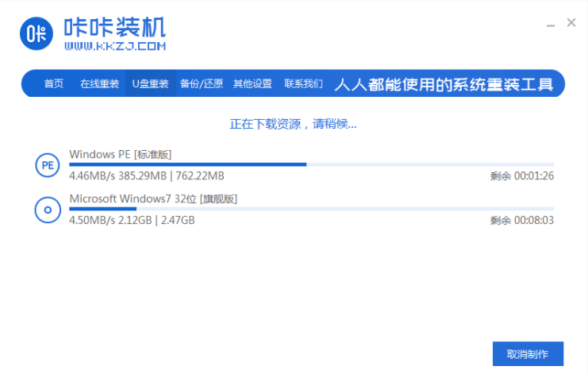Go to 其他设置 tab
588x374 pixels.
click(x=252, y=83)
